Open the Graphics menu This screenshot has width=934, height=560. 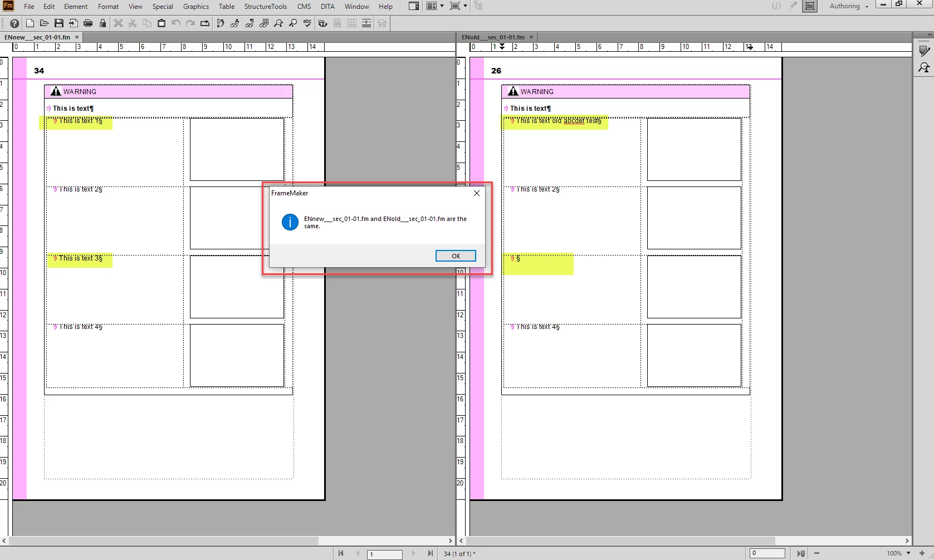(x=196, y=7)
